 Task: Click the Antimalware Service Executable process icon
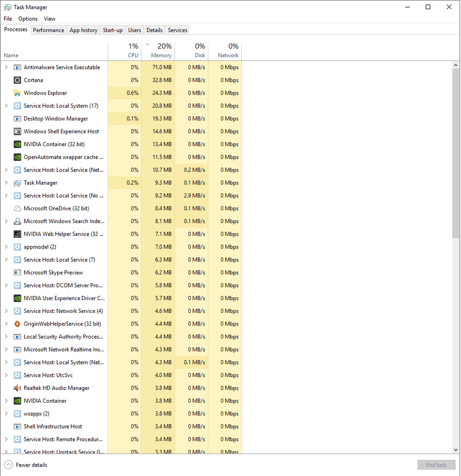pyautogui.click(x=17, y=68)
